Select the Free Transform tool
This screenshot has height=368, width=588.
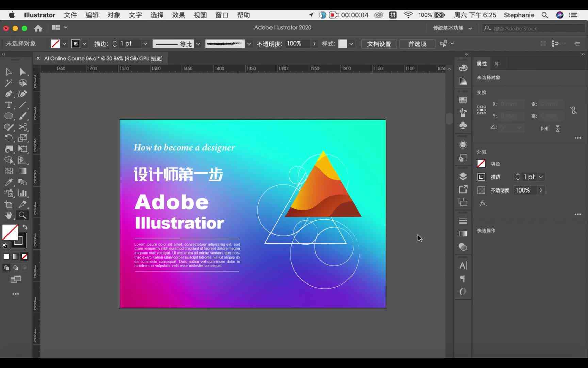[x=22, y=149]
